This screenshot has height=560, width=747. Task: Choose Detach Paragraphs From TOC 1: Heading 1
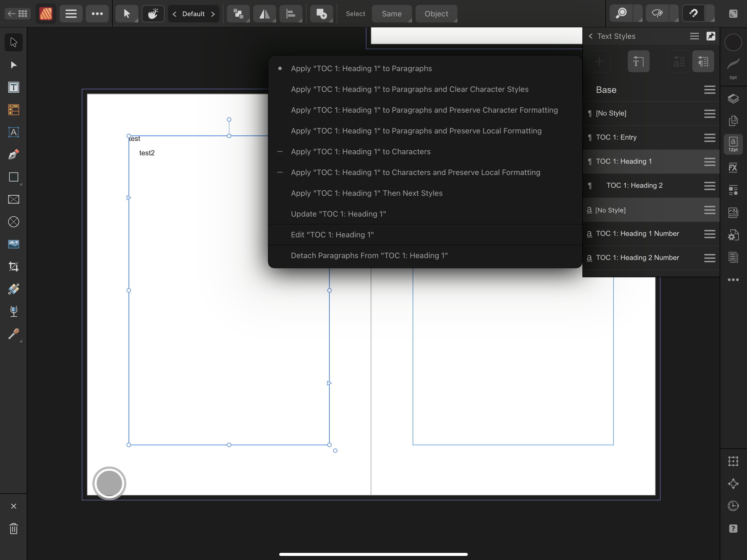pos(425,256)
